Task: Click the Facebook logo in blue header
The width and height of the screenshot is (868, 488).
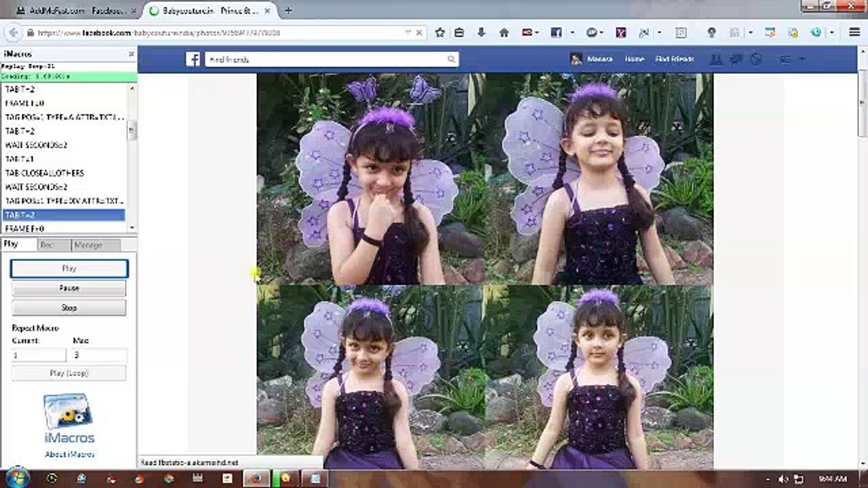Action: point(193,60)
